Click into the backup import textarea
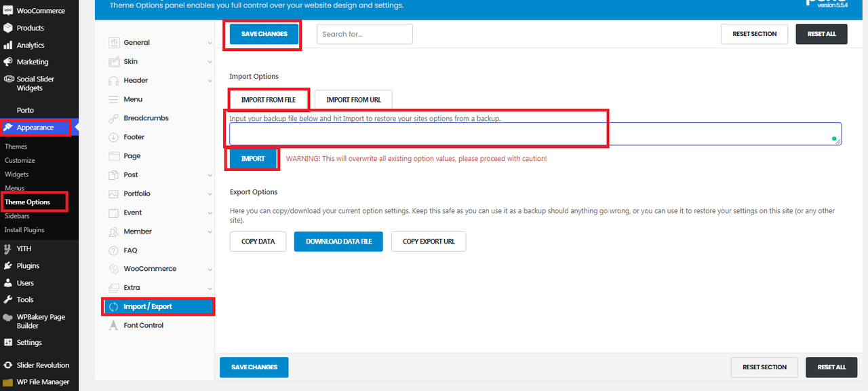868x391 pixels. 536,134
